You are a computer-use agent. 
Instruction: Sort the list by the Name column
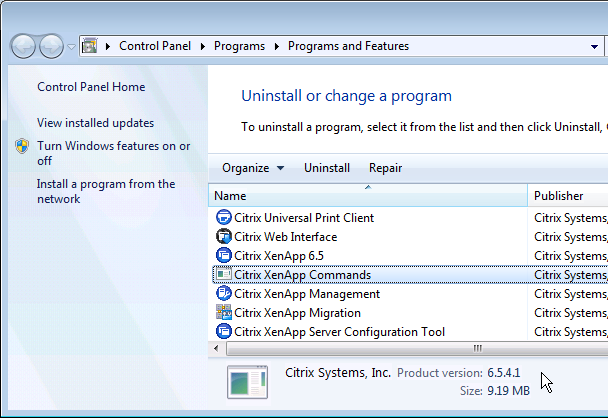click(368, 195)
